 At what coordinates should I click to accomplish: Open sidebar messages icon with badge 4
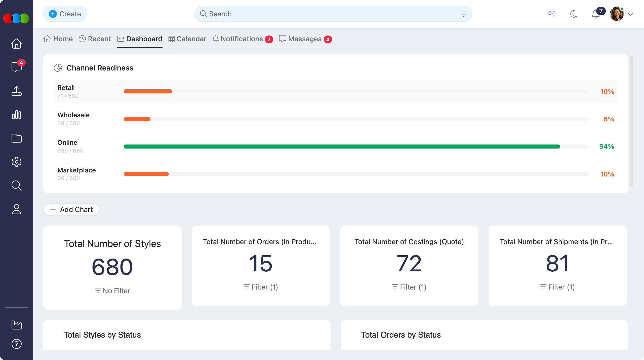[x=17, y=67]
